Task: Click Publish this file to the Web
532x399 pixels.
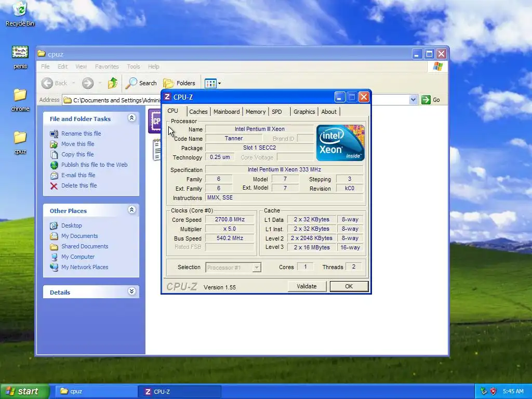Action: coord(95,165)
